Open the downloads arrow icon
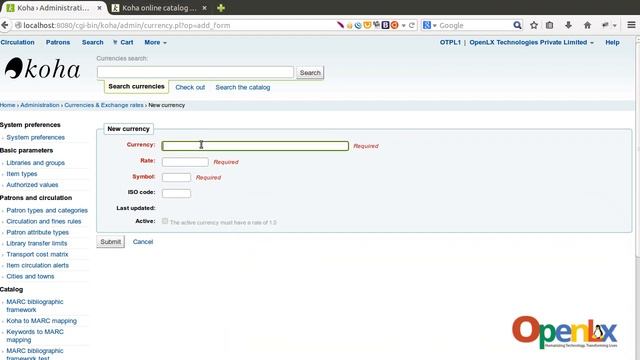Viewport: 640px width, 360px height. tap(568, 25)
